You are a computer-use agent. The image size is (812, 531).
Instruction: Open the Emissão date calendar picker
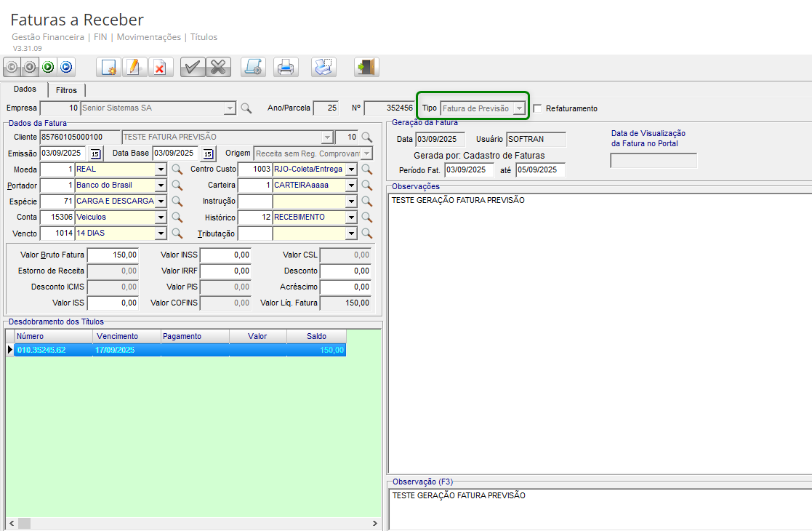[x=95, y=153]
